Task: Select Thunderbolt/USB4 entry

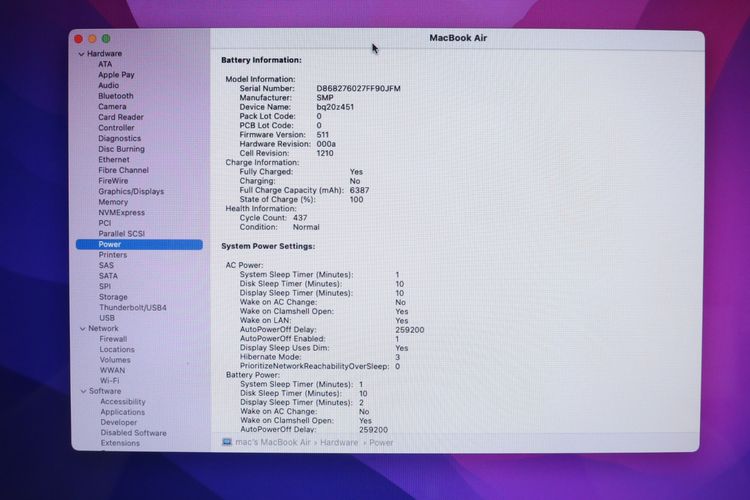Action: point(133,308)
